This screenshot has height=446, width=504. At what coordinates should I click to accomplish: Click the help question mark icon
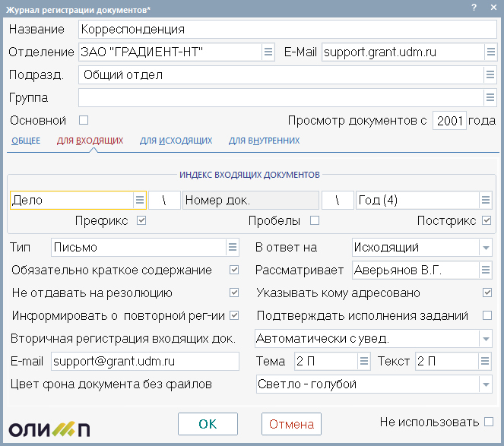coord(474,8)
